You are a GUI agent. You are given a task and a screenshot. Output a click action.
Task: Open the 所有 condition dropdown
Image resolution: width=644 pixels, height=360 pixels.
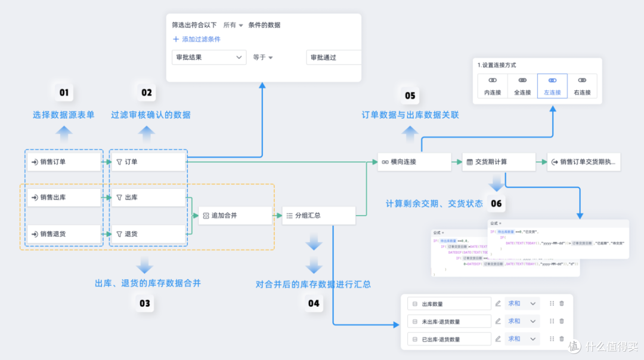(x=233, y=25)
